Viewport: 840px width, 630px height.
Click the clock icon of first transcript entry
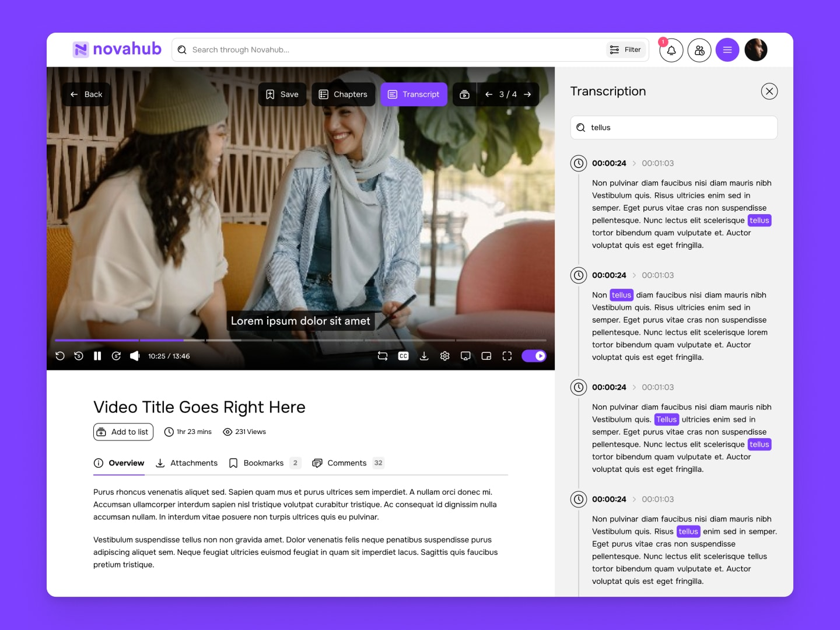point(579,163)
